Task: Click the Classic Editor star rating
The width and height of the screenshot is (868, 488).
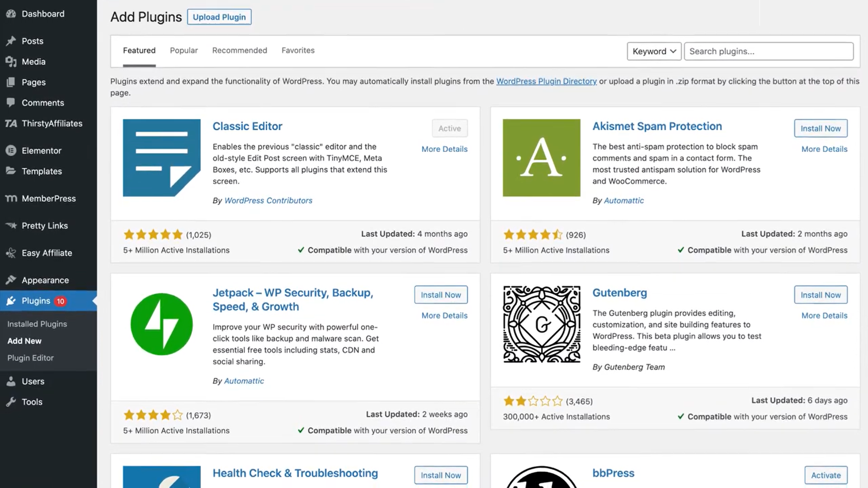Action: pos(153,235)
